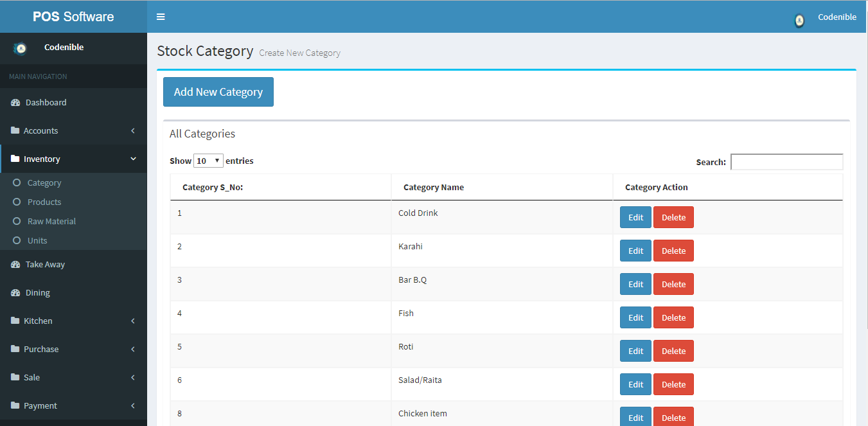
Task: Click the Payment folder icon
Action: (15, 405)
